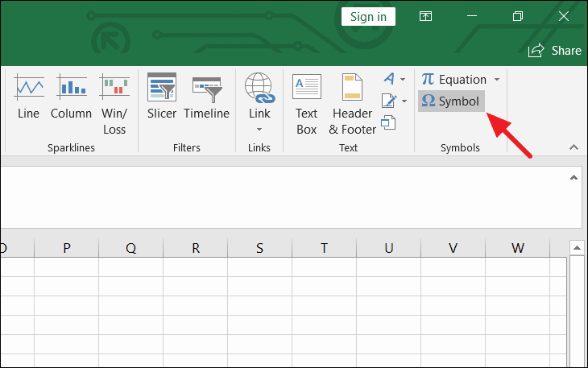
Task: Insert an Object icon in Text group
Action: [388, 122]
